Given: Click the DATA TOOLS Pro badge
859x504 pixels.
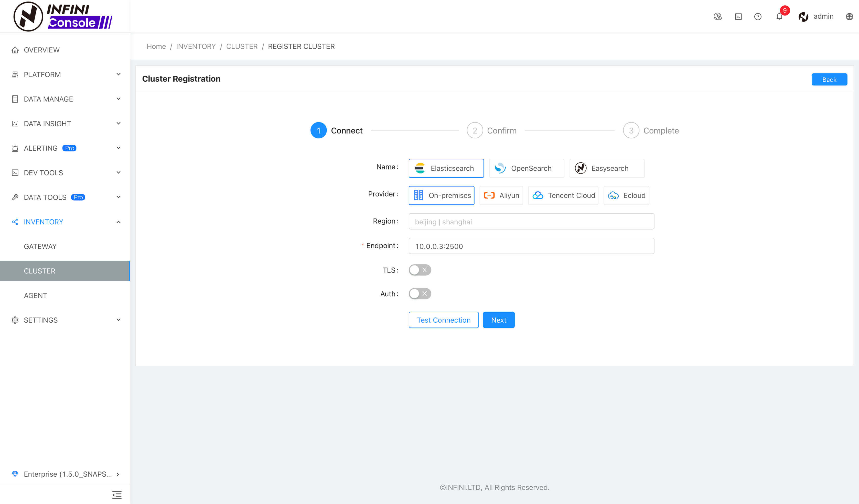Looking at the screenshot, I should pyautogui.click(x=78, y=197).
